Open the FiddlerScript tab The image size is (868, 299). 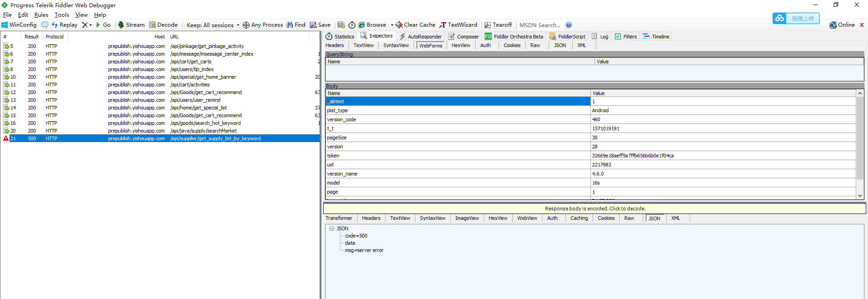[567, 37]
